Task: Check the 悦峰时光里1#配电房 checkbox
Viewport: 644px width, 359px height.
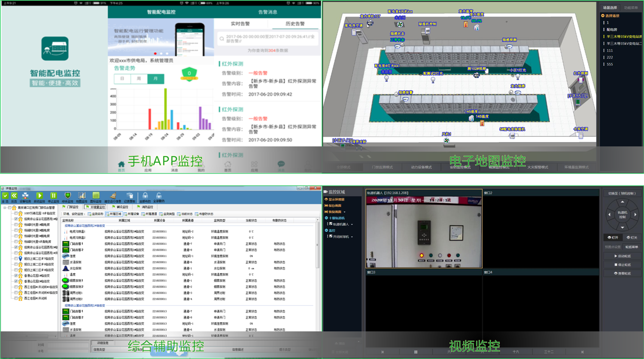Action: coord(16,225)
